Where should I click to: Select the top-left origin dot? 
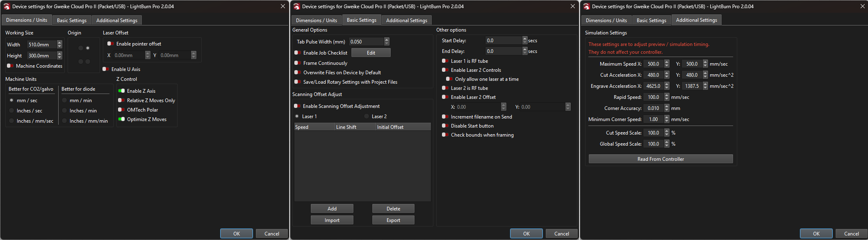81,48
